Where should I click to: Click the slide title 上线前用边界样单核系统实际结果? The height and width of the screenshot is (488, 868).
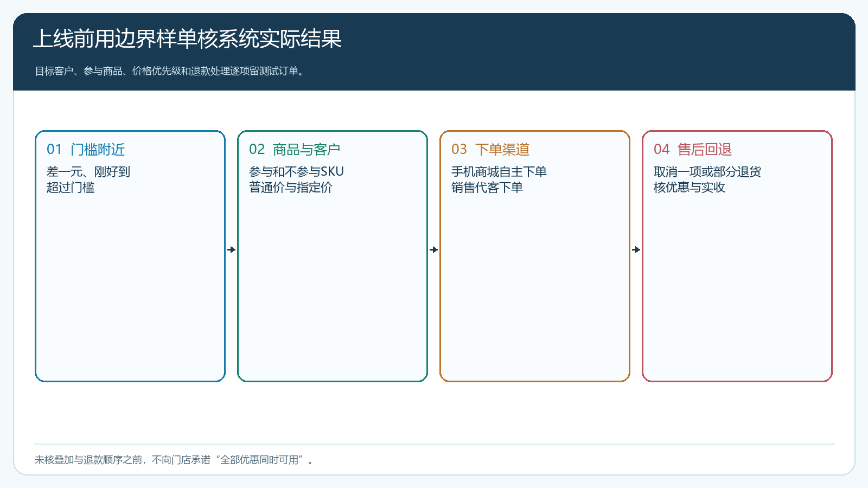[x=187, y=39]
